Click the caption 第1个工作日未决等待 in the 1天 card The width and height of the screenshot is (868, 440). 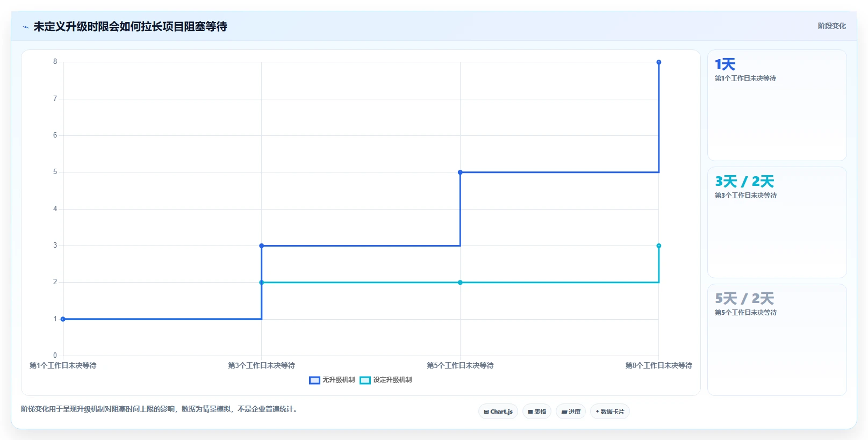[x=745, y=78]
